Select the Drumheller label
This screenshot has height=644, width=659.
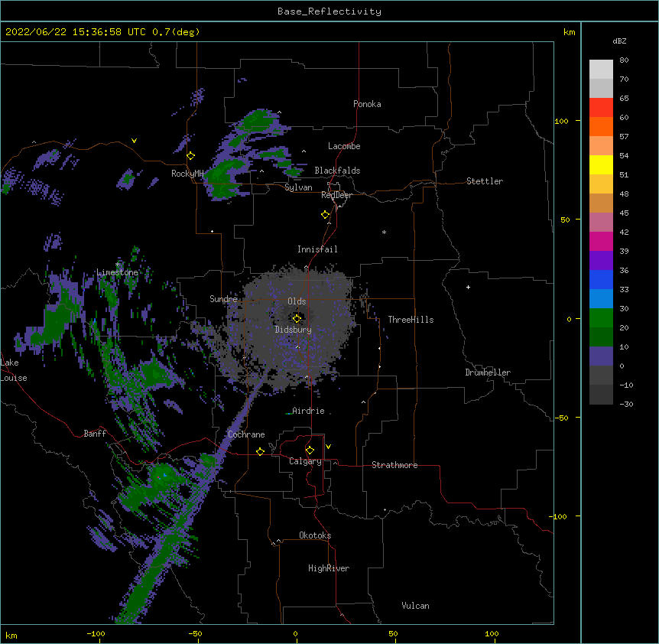[488, 372]
